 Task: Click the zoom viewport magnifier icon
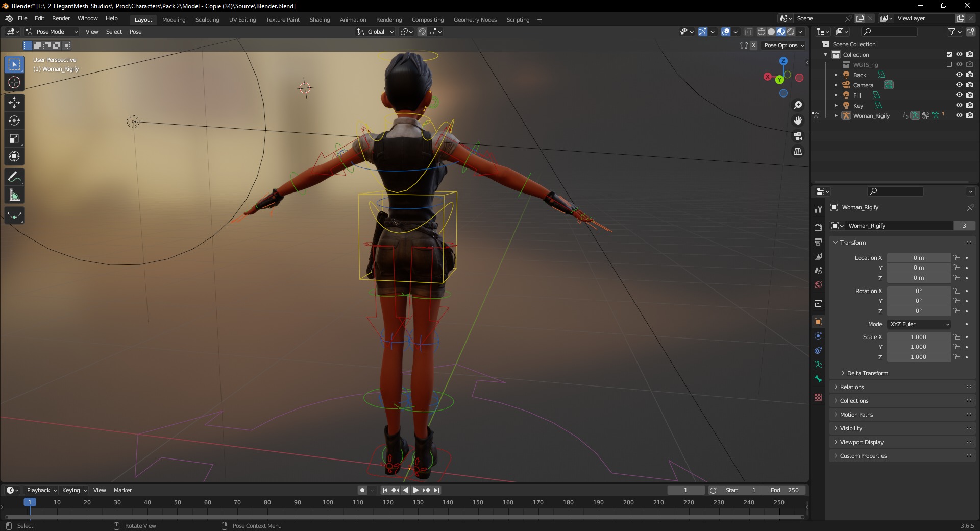tap(798, 105)
